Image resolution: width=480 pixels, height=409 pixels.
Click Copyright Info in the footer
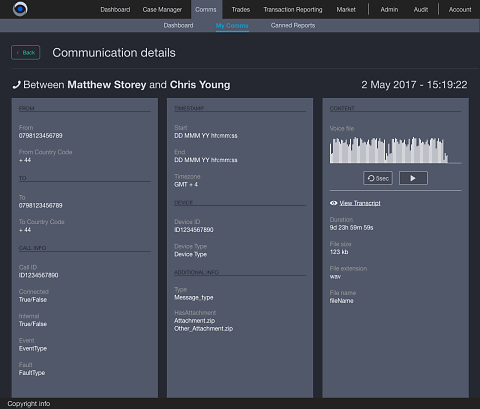click(29, 404)
